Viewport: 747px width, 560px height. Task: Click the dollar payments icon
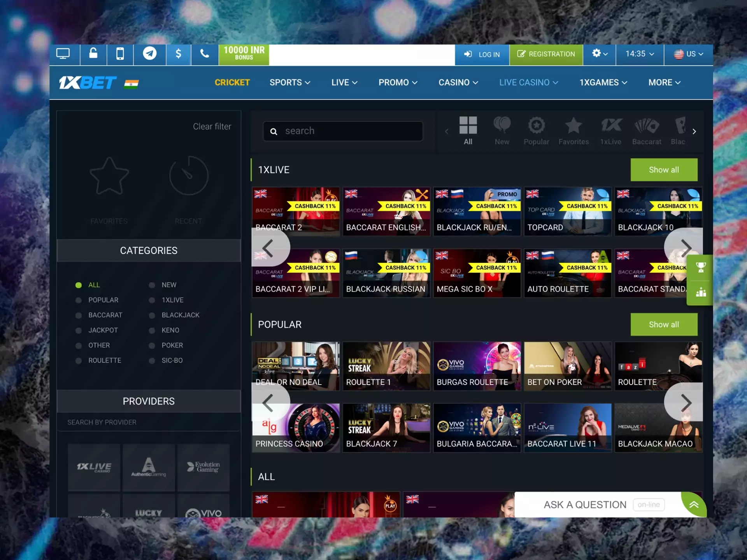pyautogui.click(x=178, y=54)
